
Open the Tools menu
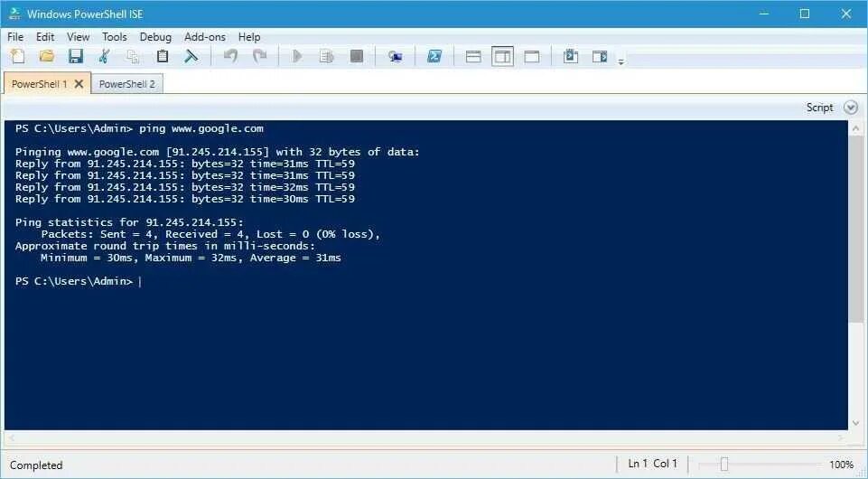tap(115, 37)
